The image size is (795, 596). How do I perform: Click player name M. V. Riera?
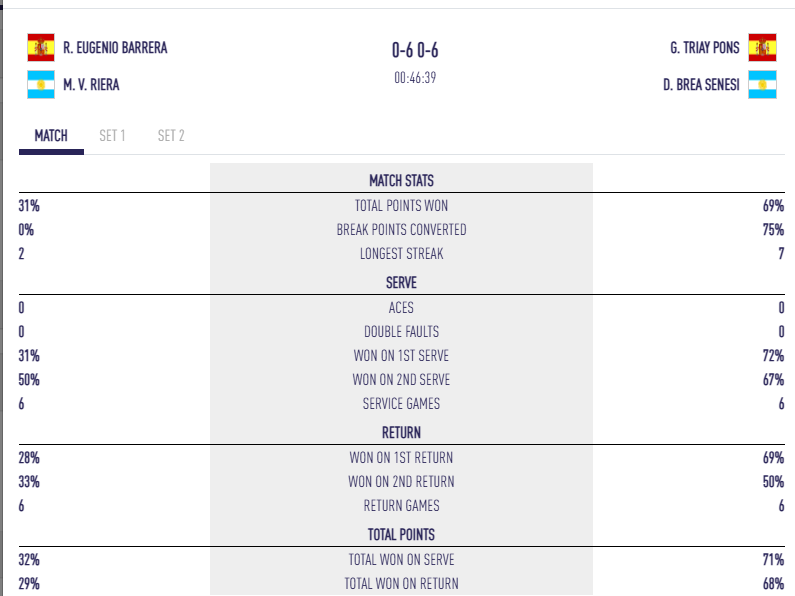pos(91,85)
